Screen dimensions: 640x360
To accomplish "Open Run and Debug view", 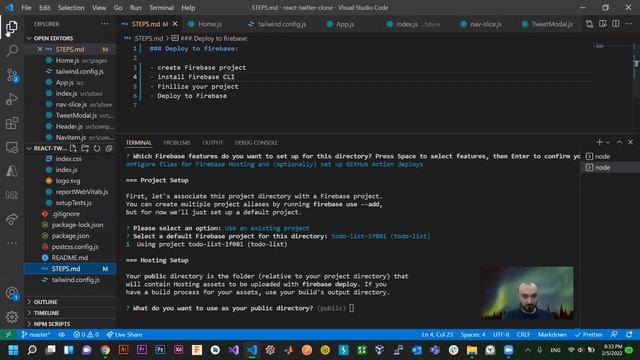I will pos(12,99).
